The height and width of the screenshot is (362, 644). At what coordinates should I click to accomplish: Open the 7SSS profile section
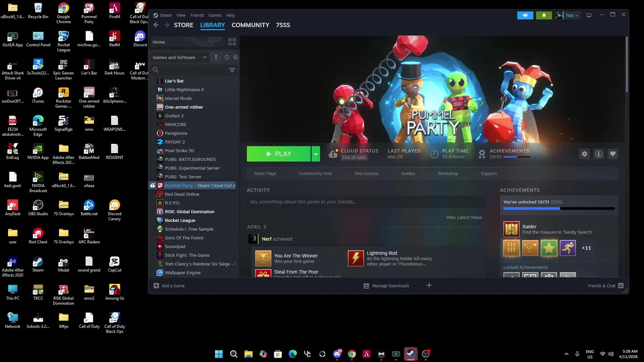[283, 25]
